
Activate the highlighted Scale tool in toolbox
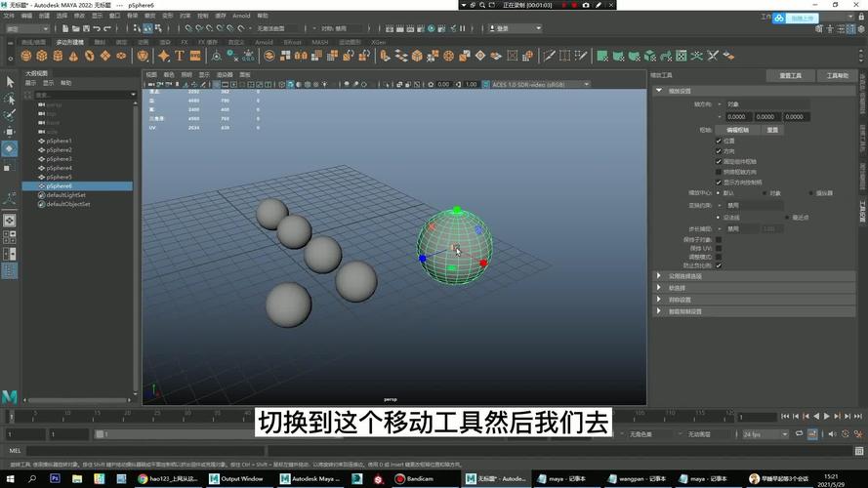pos(10,148)
